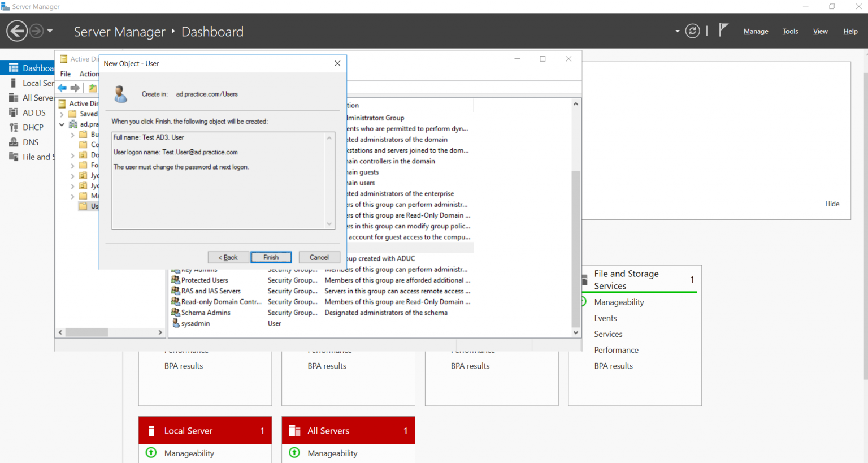
Task: Expand the Bu... folder tree node
Action: pos(72,135)
